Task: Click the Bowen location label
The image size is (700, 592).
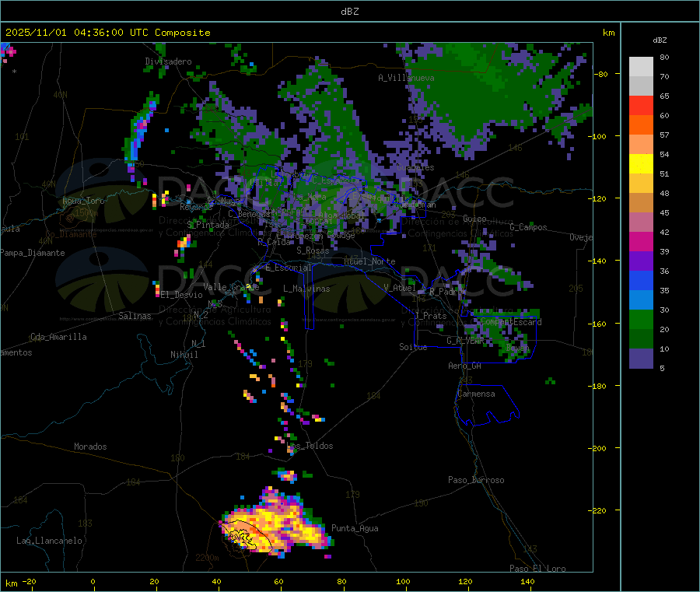Action: [x=517, y=347]
